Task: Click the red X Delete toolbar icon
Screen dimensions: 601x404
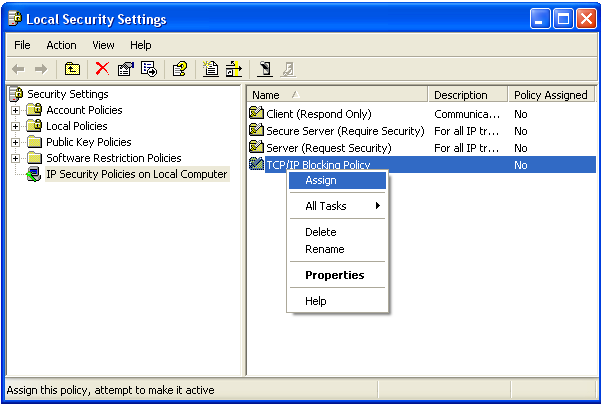Action: click(102, 69)
